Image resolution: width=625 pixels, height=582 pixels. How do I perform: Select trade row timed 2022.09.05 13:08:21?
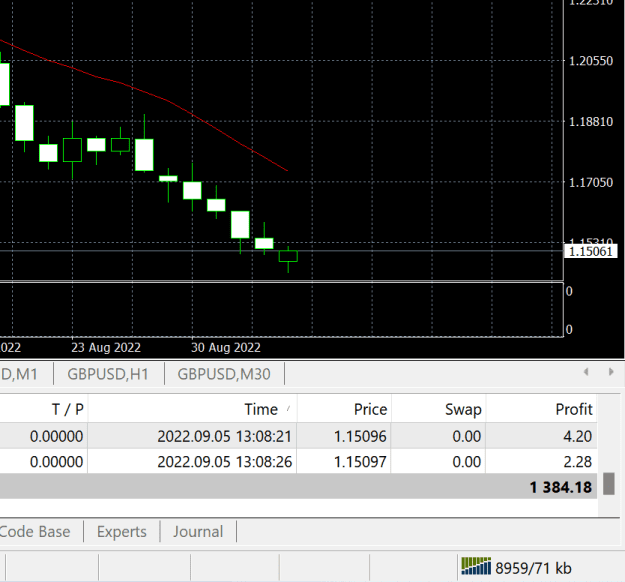(x=298, y=436)
